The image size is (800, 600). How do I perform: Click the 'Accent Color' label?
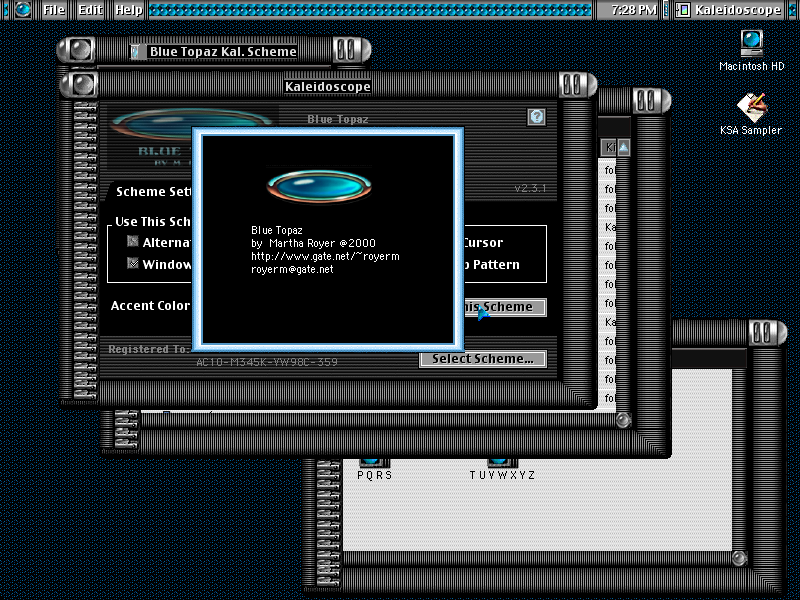[x=151, y=306]
